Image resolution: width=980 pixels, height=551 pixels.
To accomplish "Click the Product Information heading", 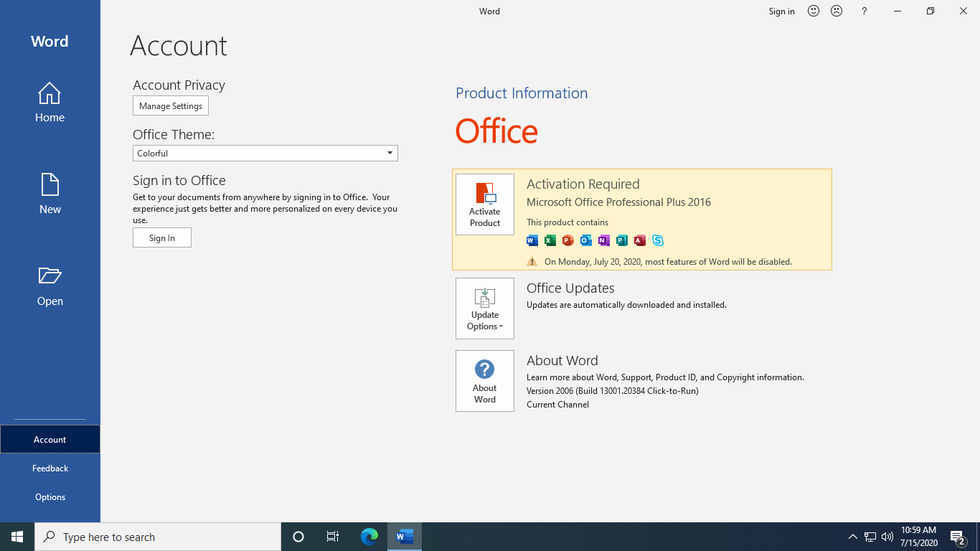I will (x=522, y=93).
